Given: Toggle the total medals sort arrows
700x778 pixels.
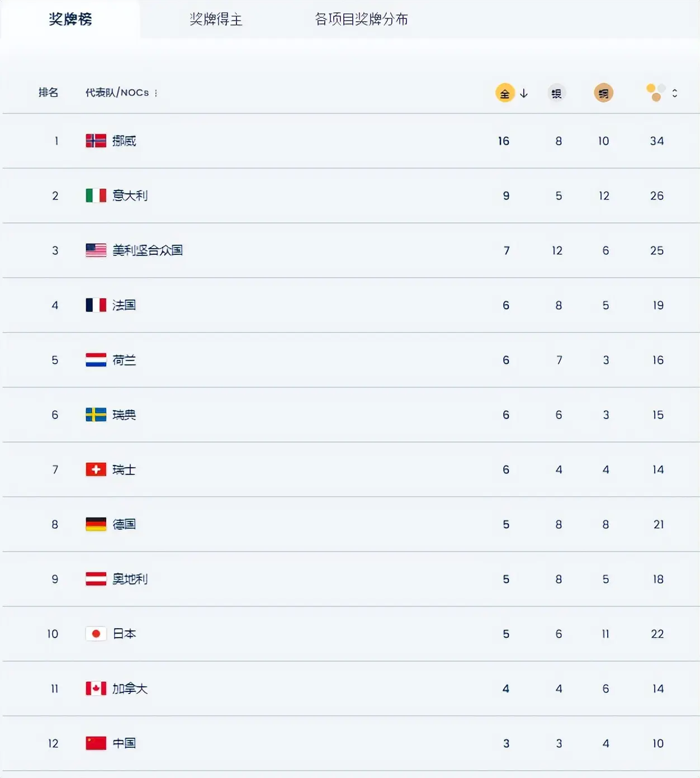Looking at the screenshot, I should [x=675, y=93].
